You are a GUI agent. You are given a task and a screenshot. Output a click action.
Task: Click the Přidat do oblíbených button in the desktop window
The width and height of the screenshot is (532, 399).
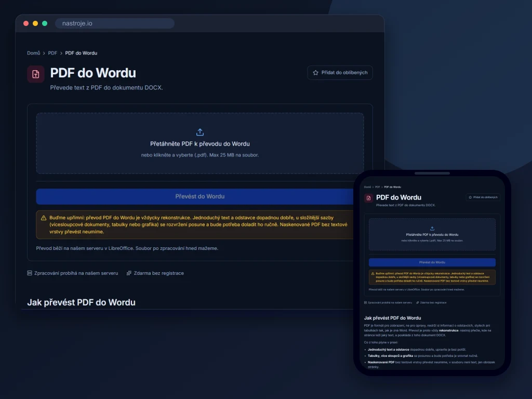340,73
